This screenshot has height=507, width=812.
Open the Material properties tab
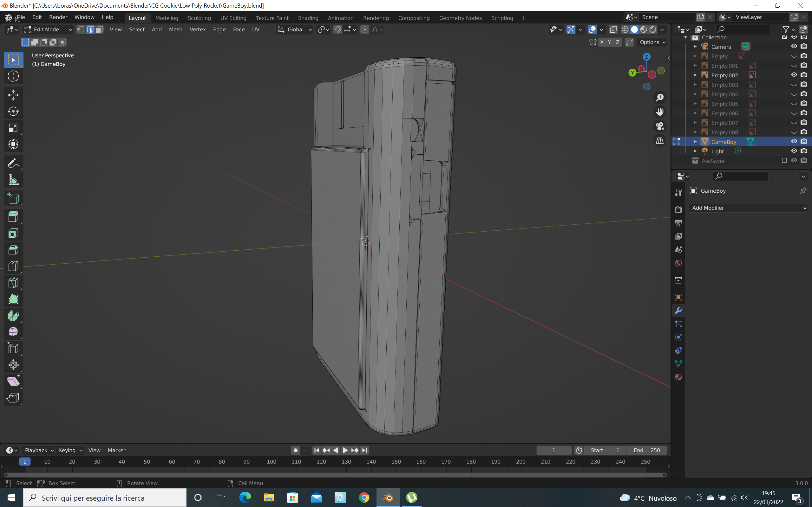[x=678, y=377]
